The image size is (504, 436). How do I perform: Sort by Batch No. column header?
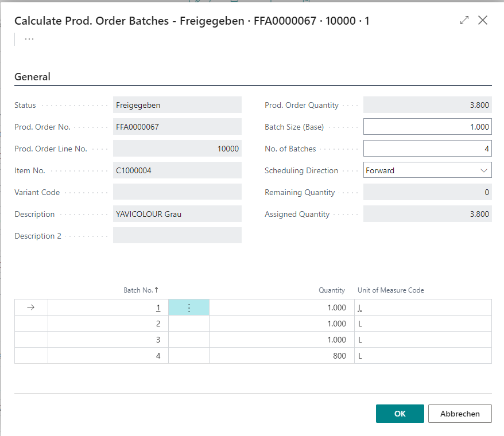[x=141, y=290]
